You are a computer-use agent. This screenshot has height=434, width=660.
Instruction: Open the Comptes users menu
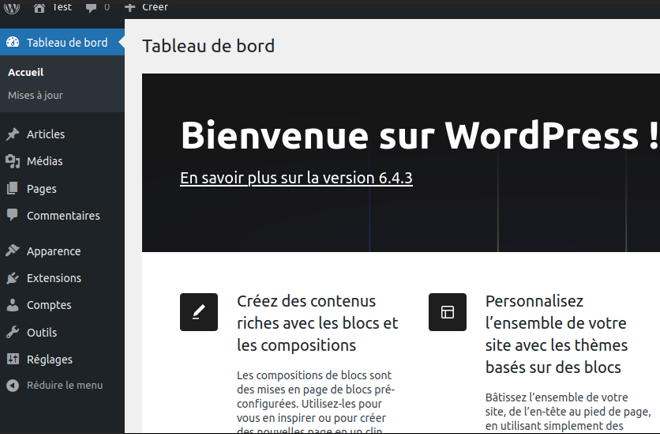click(49, 305)
